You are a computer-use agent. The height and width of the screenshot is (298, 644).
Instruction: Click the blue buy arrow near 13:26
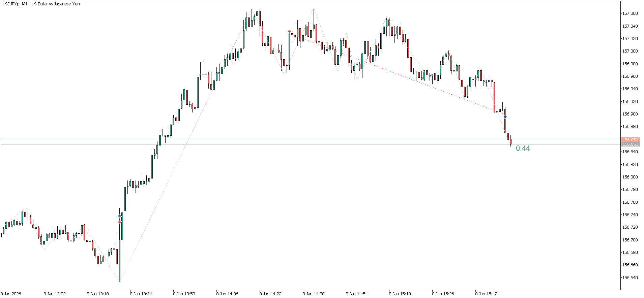click(119, 216)
